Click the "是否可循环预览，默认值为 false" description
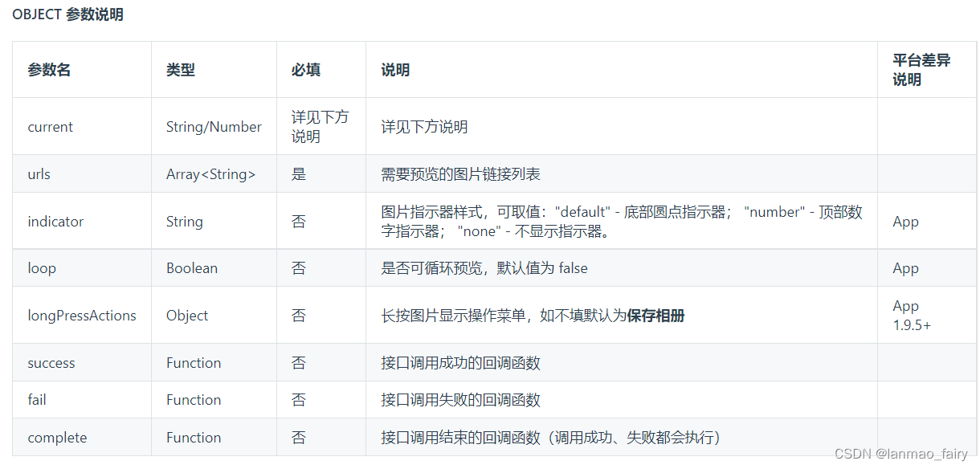This screenshot has height=469, width=980. (x=484, y=268)
